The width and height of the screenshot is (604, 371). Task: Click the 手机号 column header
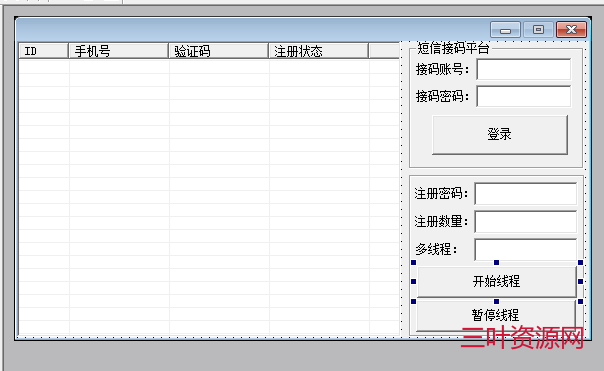118,51
